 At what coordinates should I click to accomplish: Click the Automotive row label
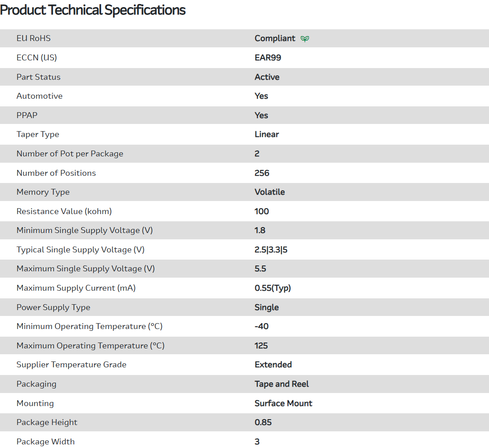click(x=40, y=96)
